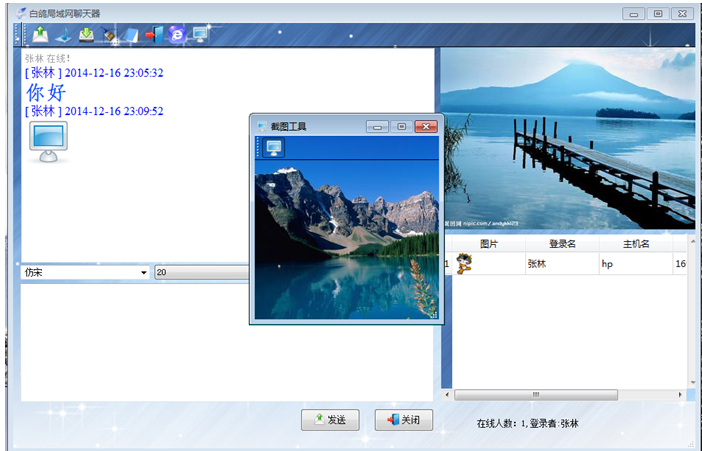The height and width of the screenshot is (451, 702).
Task: Click the left arrow of user list scrollbar
Action: point(447,395)
